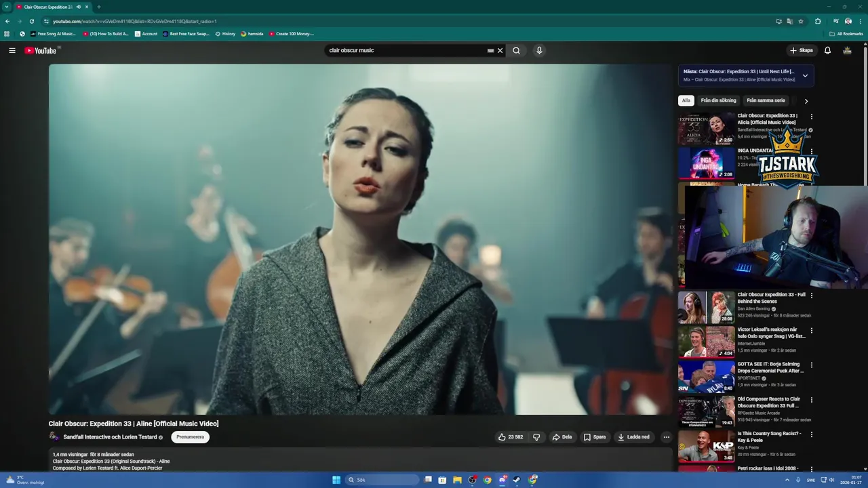Share the video via Dela

(562, 437)
